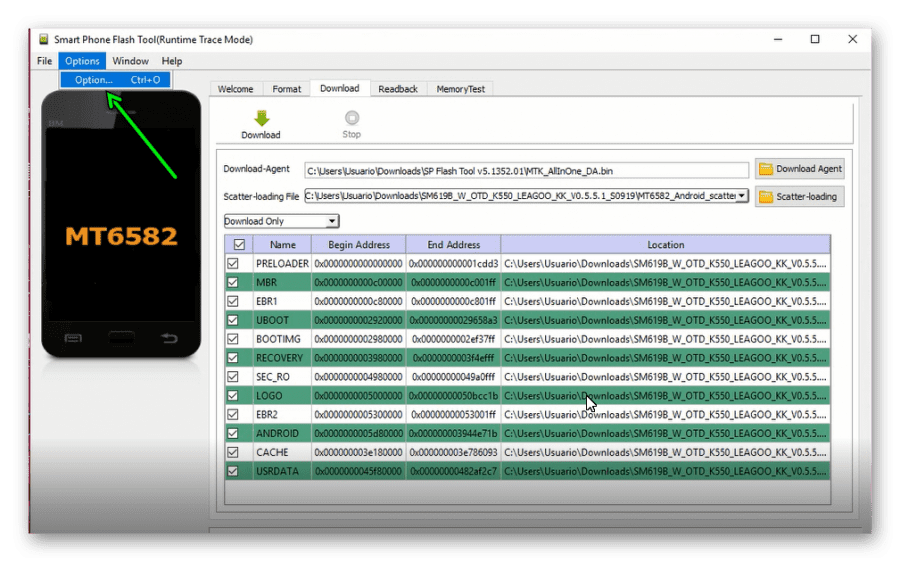Uncheck the BOOTIMG partition checkbox

(232, 339)
